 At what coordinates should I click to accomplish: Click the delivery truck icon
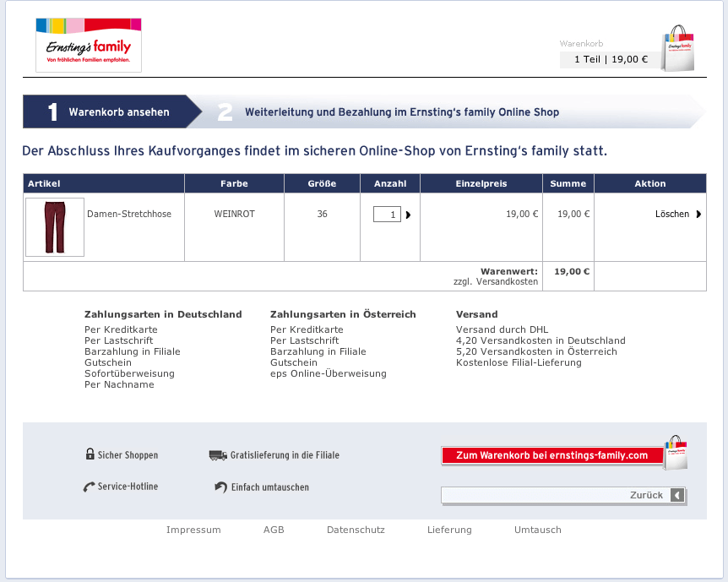point(218,455)
